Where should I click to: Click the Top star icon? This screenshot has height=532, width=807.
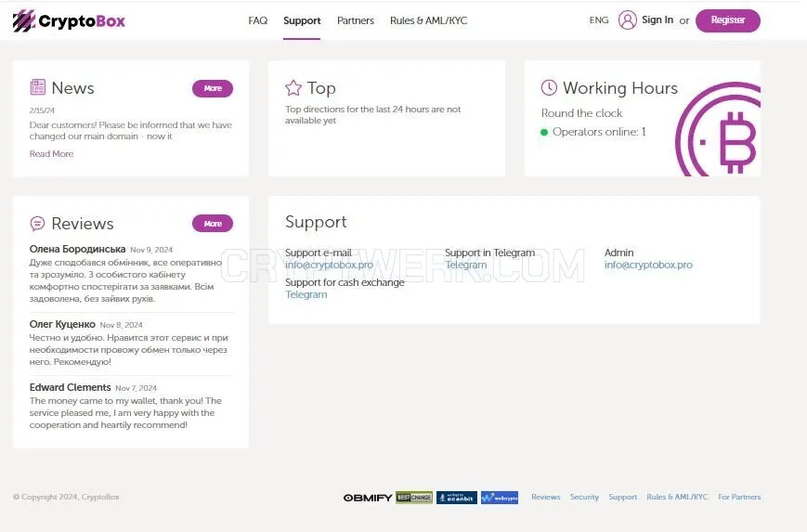tap(293, 87)
